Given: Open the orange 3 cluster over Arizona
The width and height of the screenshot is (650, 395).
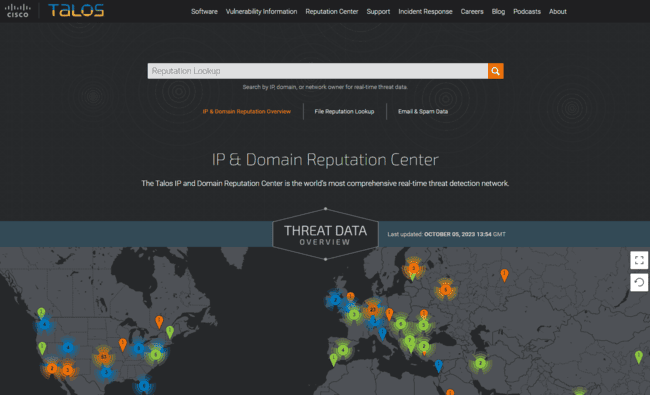Looking at the screenshot, I should (x=68, y=370).
